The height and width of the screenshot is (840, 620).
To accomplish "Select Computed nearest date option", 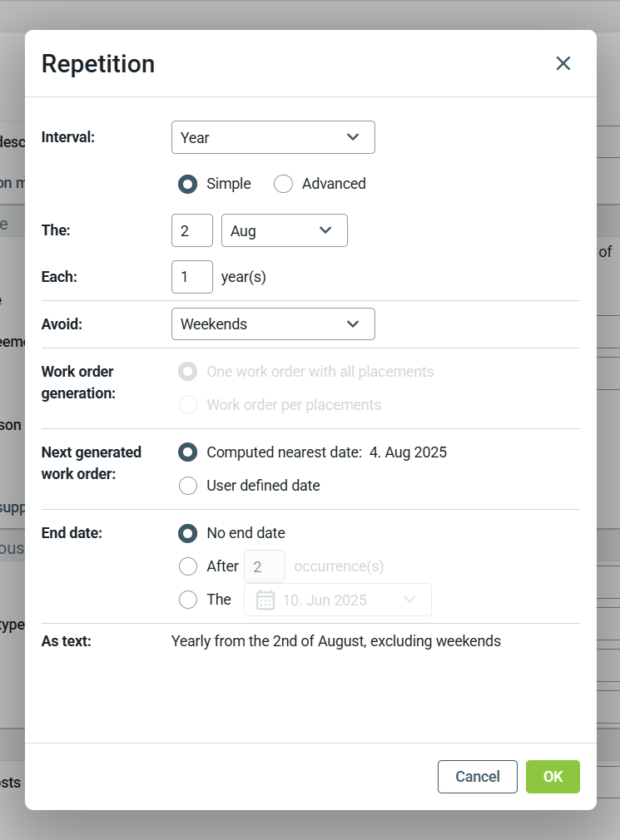I will click(188, 452).
